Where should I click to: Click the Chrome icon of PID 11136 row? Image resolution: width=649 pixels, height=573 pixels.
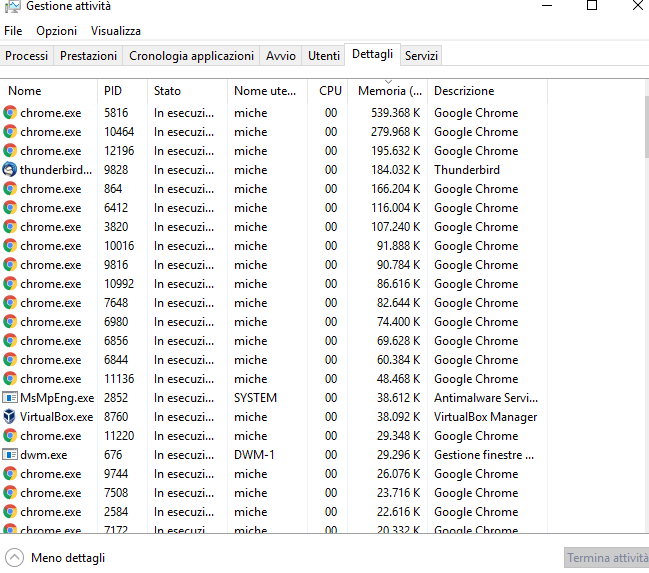pyautogui.click(x=10, y=379)
